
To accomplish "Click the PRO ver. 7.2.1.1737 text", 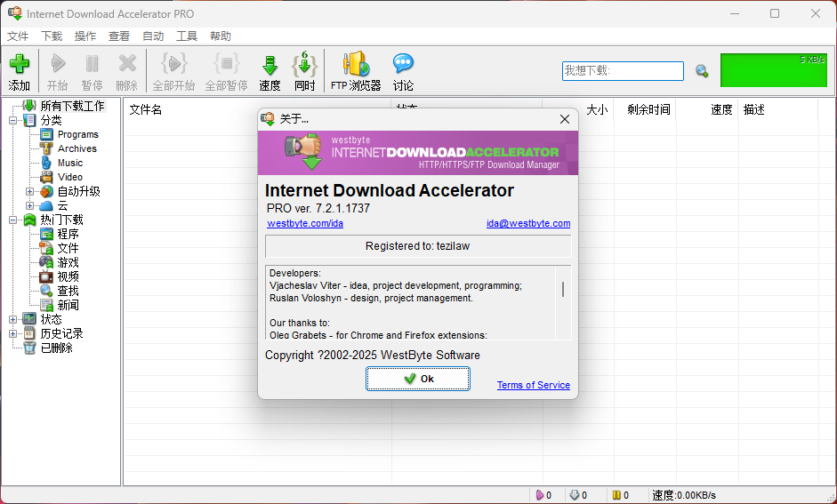I will coord(318,208).
